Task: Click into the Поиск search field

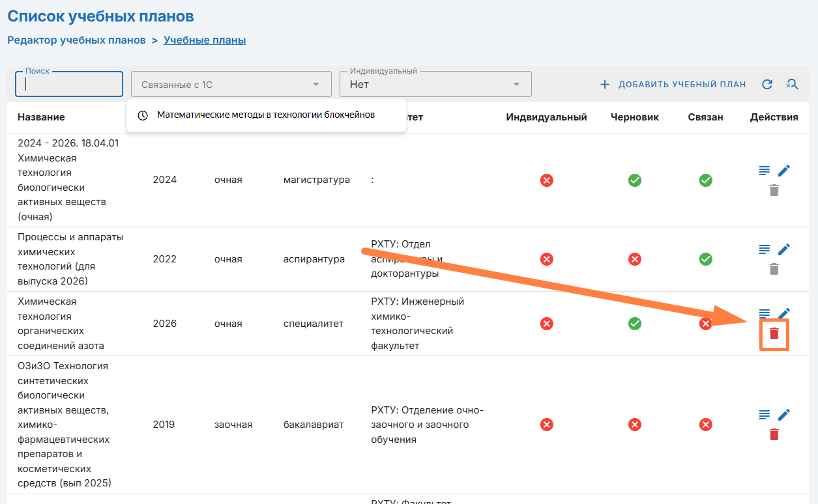Action: [x=69, y=84]
